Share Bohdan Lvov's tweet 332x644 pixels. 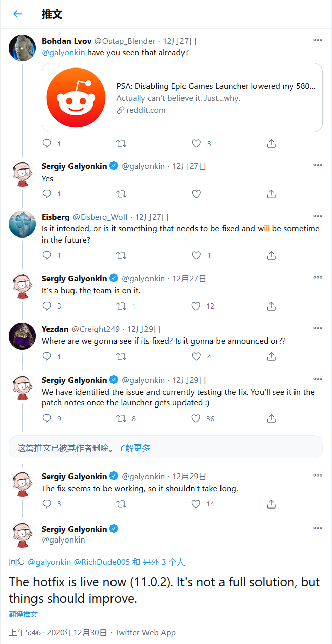271,144
